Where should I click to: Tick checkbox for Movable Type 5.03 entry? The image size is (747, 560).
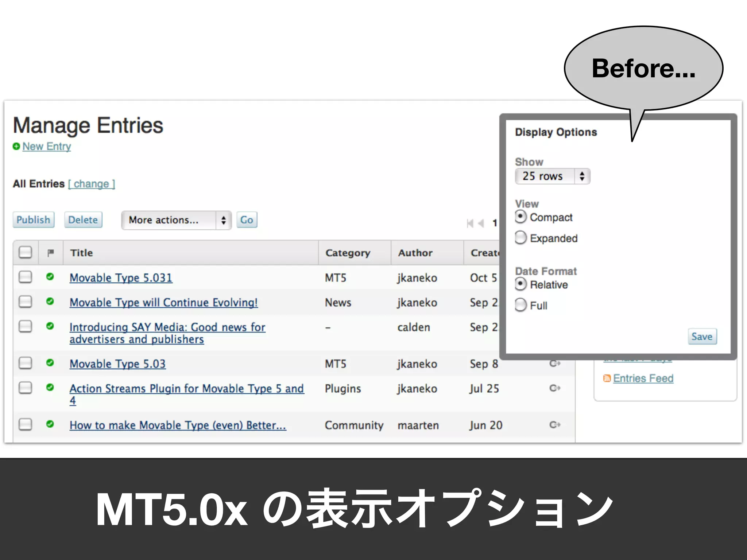click(25, 363)
